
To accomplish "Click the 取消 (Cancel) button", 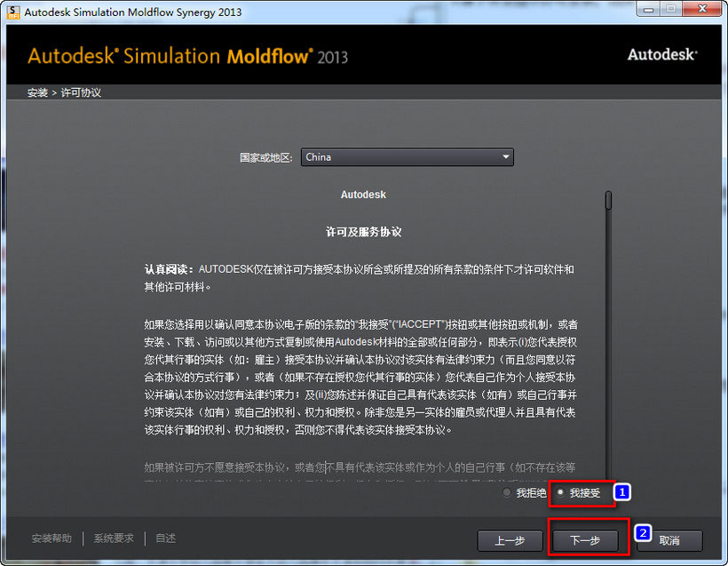I will click(669, 540).
